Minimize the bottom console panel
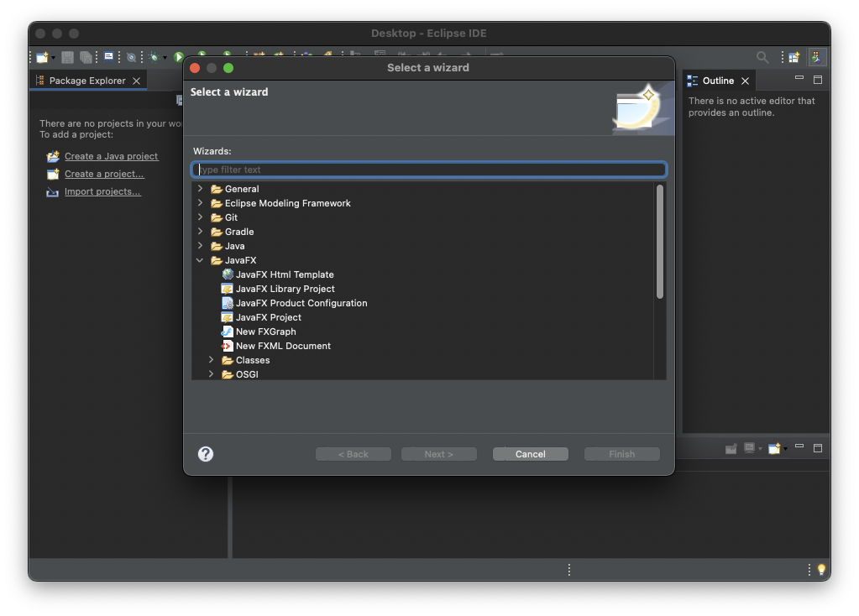This screenshot has height=616, width=859. (x=799, y=446)
